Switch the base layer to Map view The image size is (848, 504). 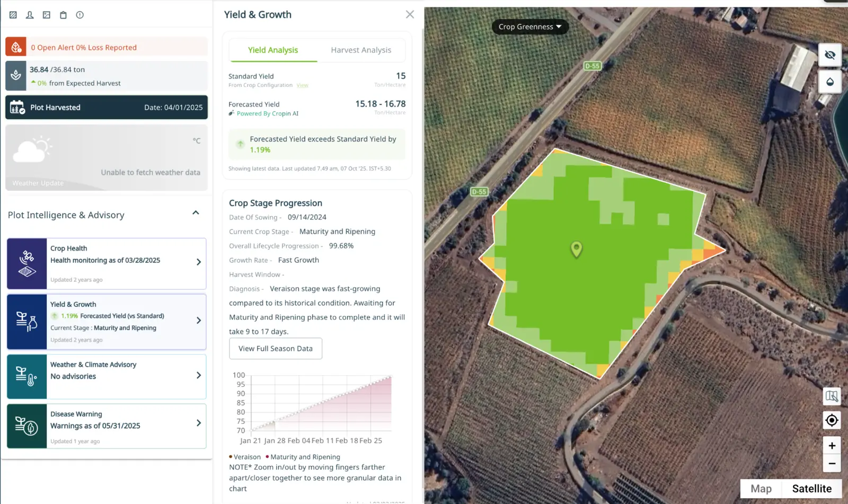(761, 489)
